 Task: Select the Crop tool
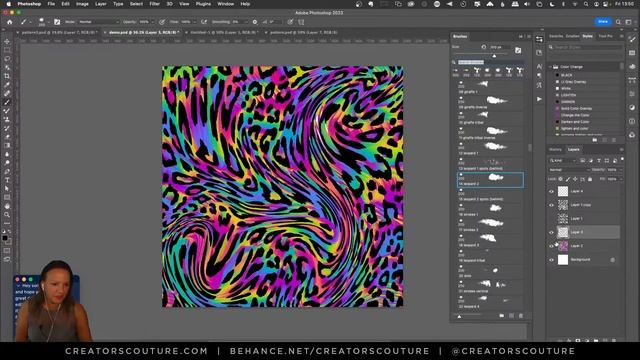(7, 76)
